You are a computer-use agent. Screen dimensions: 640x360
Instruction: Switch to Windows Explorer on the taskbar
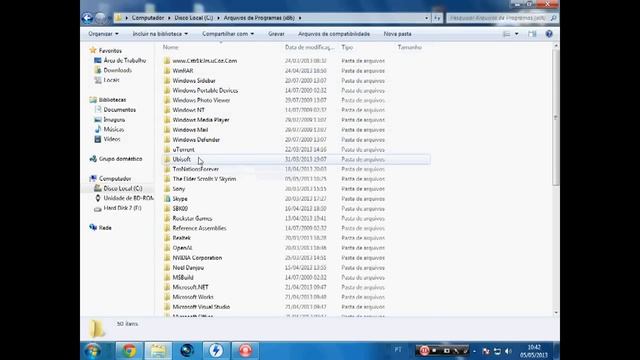tap(158, 351)
